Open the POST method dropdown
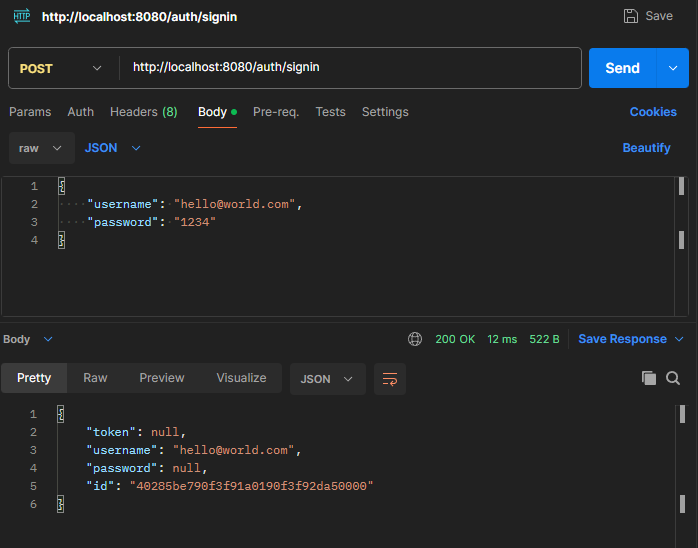 61,68
